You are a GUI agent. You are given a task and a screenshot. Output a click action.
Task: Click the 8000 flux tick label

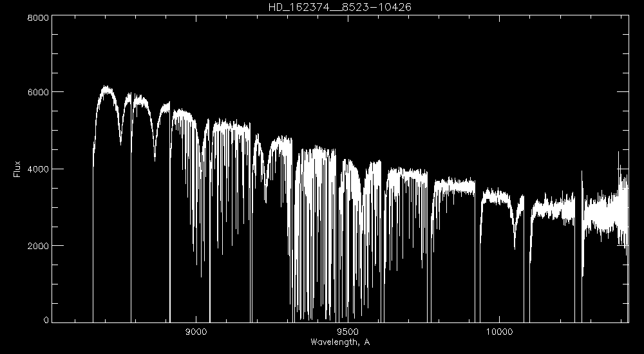39,17
